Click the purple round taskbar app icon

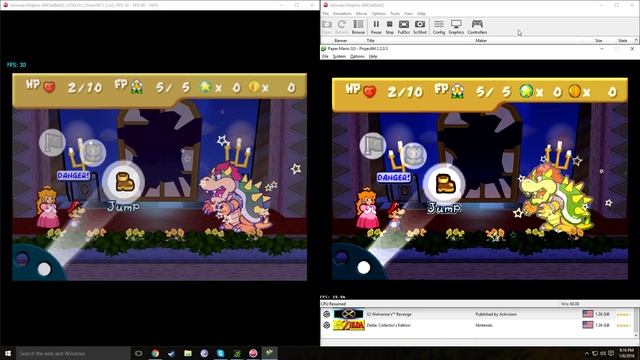(204, 353)
